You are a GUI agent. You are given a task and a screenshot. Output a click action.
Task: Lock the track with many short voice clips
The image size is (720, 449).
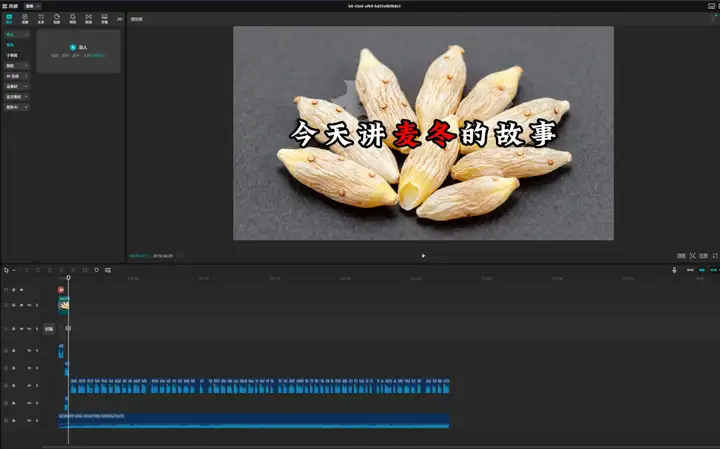click(13, 386)
